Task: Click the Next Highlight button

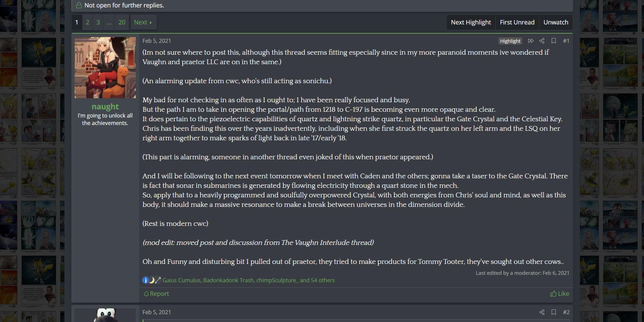Action: tap(471, 22)
